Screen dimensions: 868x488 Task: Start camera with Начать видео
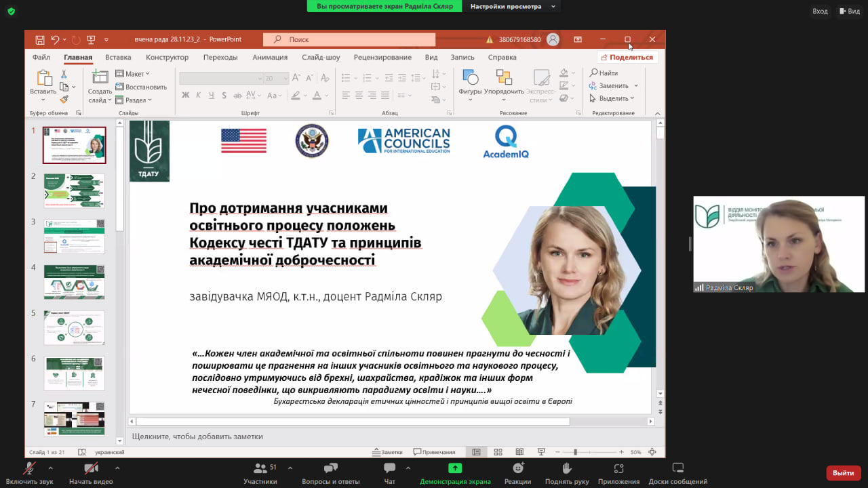(x=91, y=472)
